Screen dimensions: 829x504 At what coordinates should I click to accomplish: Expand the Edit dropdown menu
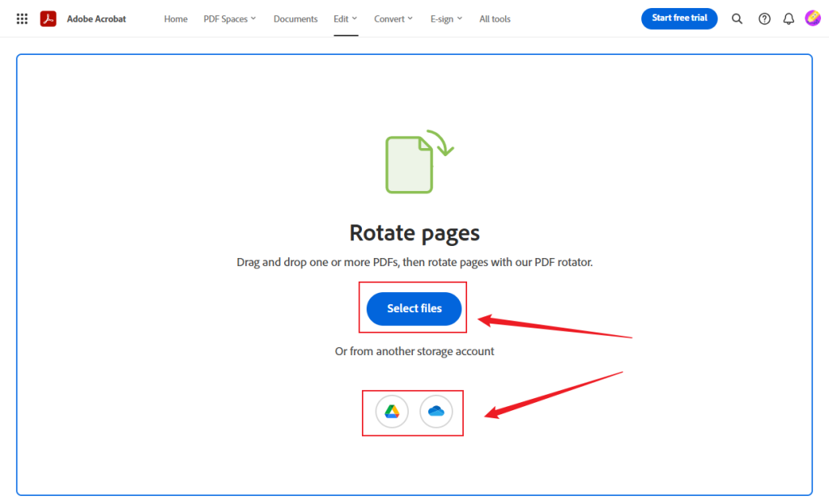[346, 19]
